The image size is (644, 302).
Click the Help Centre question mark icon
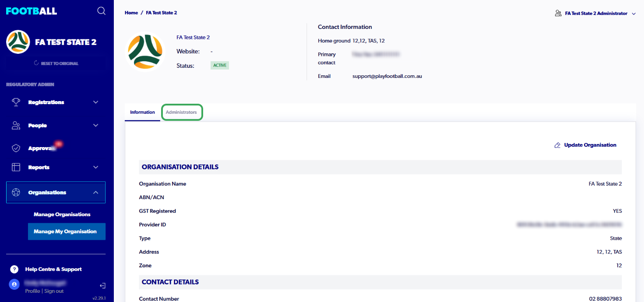click(14, 269)
